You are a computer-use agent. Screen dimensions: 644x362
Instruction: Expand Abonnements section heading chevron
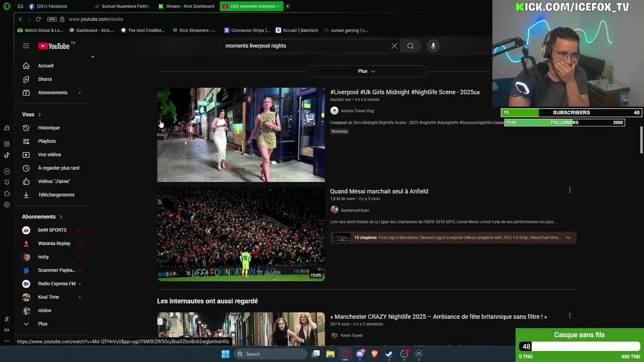(61, 217)
